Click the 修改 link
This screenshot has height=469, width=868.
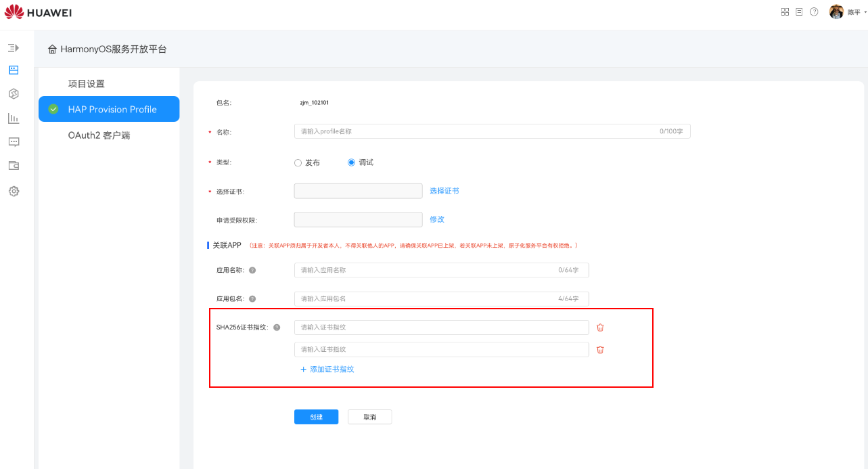click(x=437, y=219)
